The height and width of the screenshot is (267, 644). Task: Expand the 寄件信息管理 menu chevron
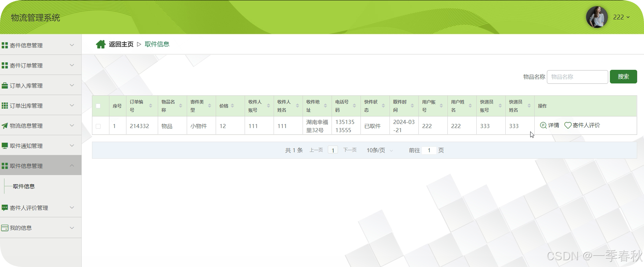pyautogui.click(x=72, y=45)
